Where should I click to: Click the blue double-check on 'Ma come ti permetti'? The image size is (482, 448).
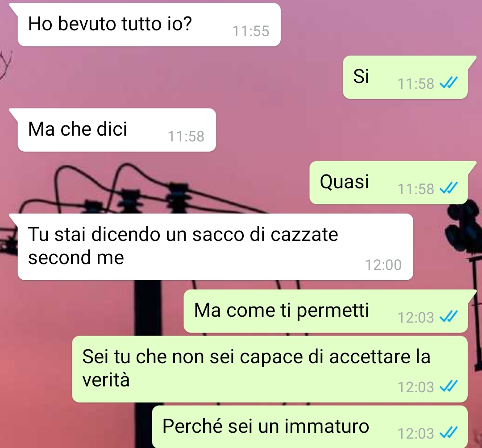pos(449,316)
